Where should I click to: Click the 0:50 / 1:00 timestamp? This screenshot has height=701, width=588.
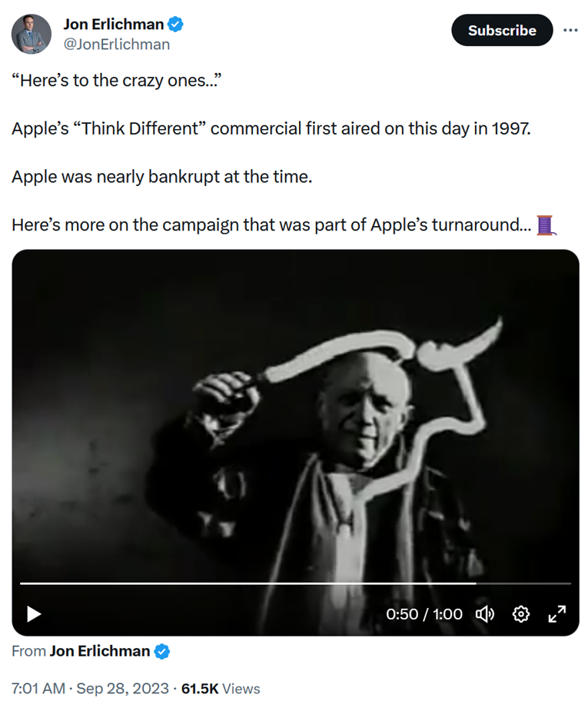[x=424, y=614]
